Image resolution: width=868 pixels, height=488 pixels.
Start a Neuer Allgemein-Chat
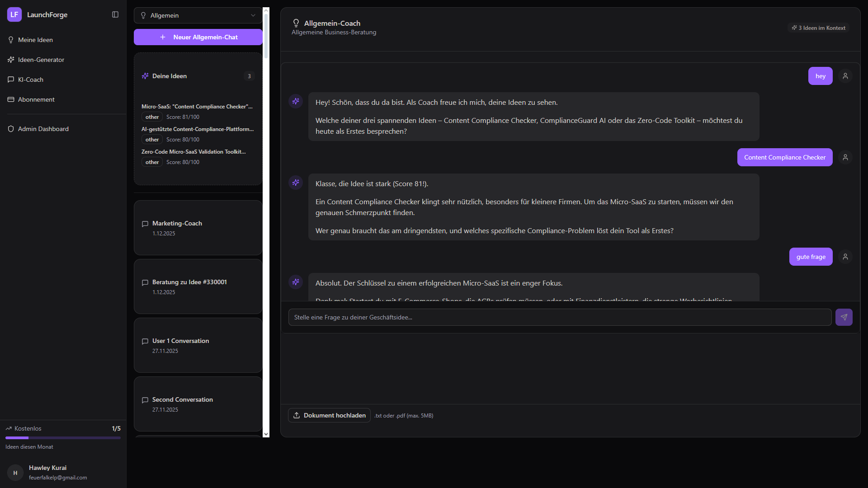click(x=198, y=37)
